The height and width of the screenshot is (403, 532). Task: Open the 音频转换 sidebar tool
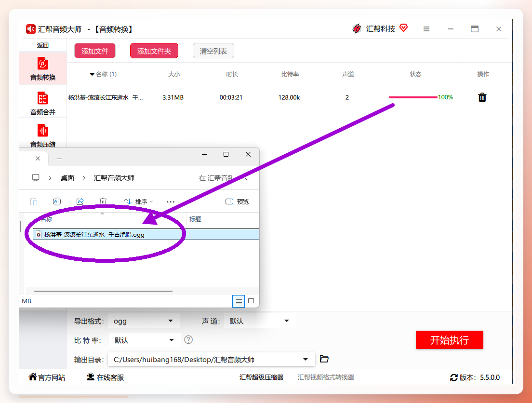pos(43,69)
